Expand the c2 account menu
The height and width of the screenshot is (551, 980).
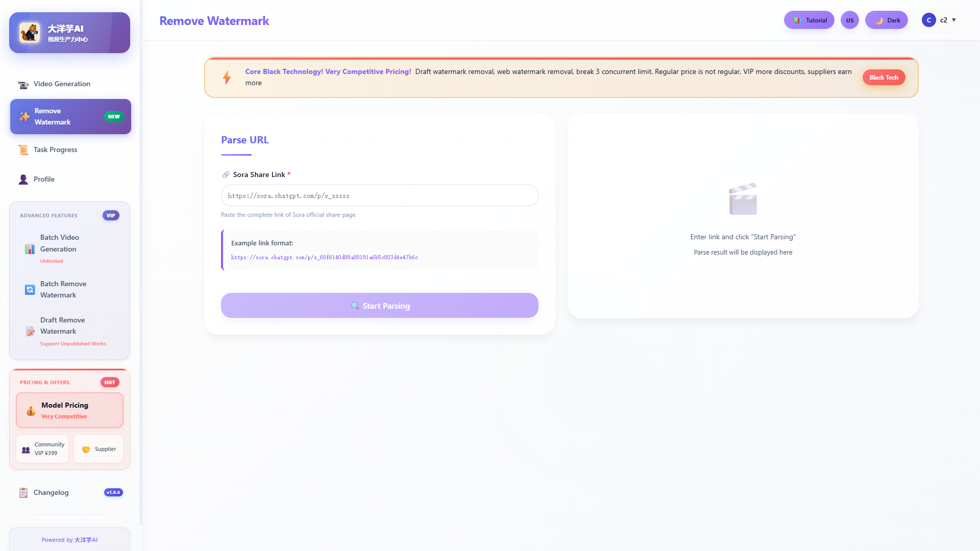[x=939, y=20]
